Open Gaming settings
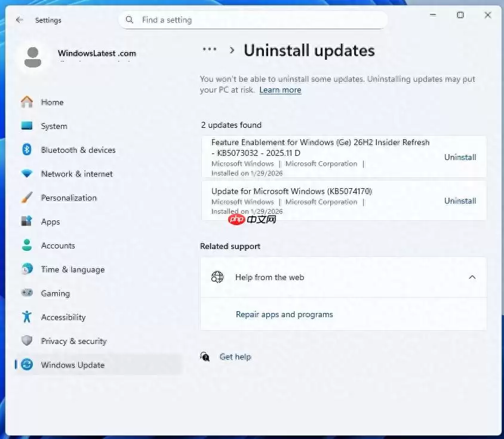The height and width of the screenshot is (439, 504). tap(99, 293)
